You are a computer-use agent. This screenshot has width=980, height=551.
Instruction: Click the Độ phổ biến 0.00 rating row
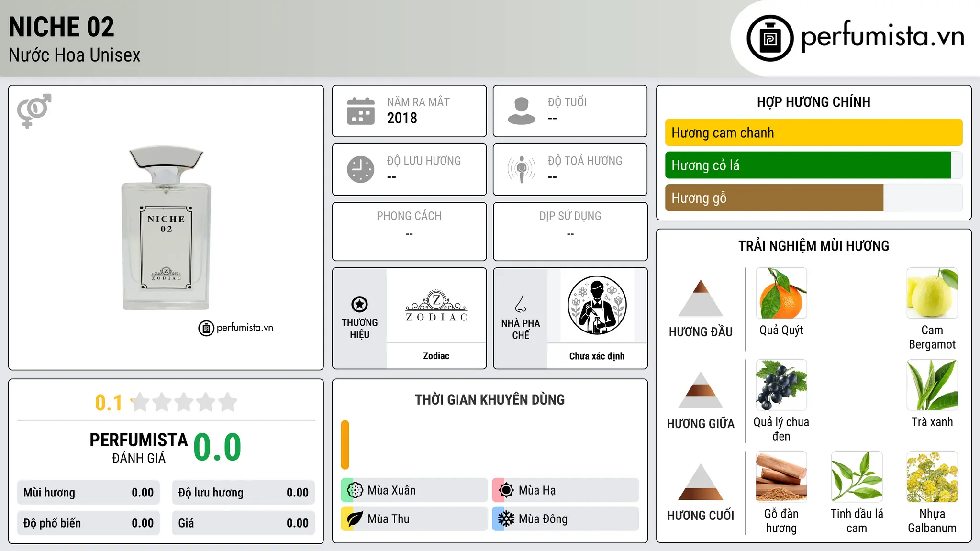pos(89,523)
